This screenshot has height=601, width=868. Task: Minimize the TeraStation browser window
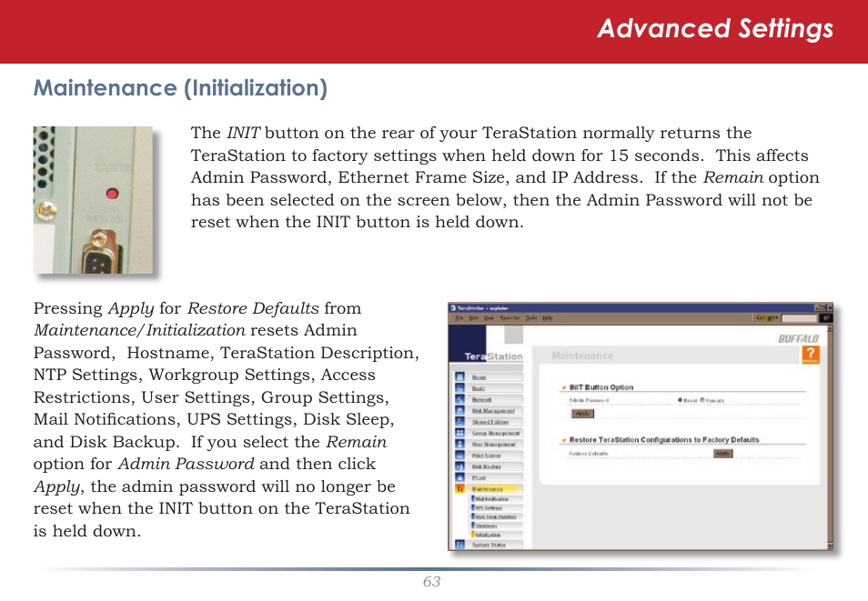pos(817,308)
